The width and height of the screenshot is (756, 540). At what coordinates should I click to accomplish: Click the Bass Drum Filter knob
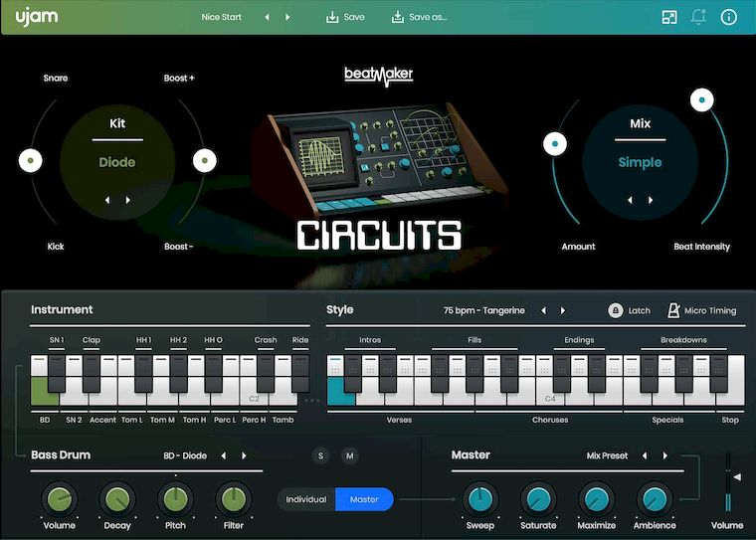click(234, 499)
